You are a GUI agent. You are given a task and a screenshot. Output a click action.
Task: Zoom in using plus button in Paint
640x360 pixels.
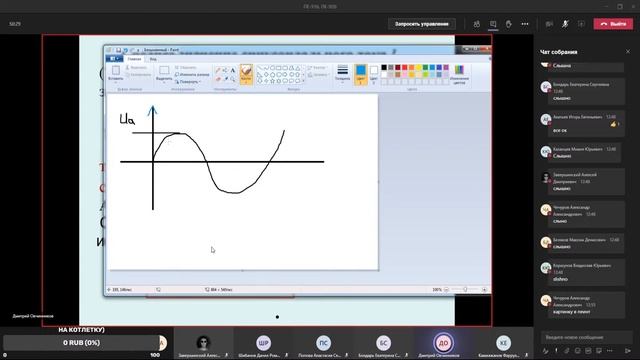tap(484, 289)
